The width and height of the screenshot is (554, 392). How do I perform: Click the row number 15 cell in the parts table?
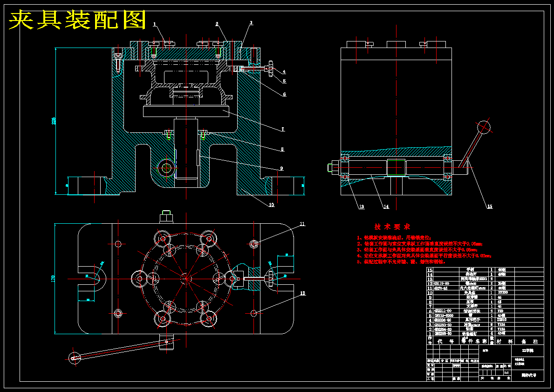[x=430, y=270]
